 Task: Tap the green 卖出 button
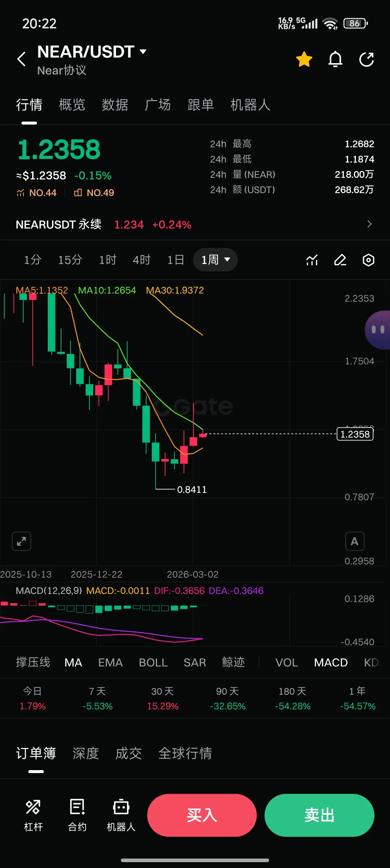pos(319,815)
